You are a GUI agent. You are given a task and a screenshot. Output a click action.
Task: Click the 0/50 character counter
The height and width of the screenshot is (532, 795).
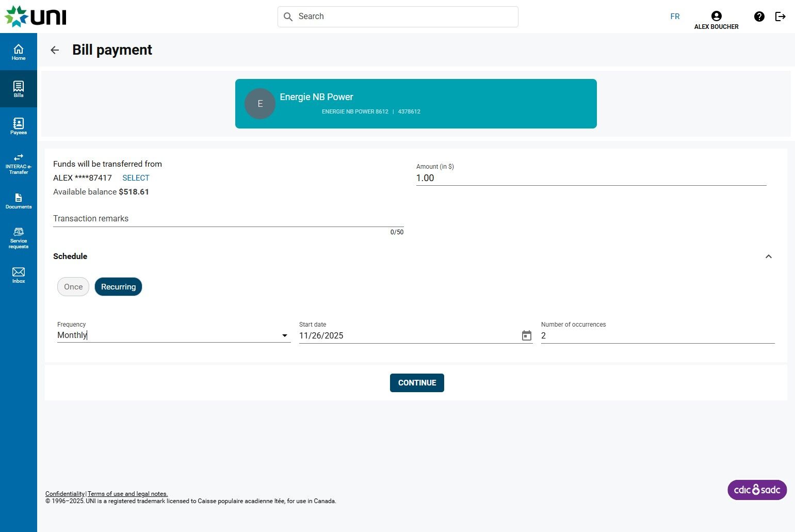397,232
